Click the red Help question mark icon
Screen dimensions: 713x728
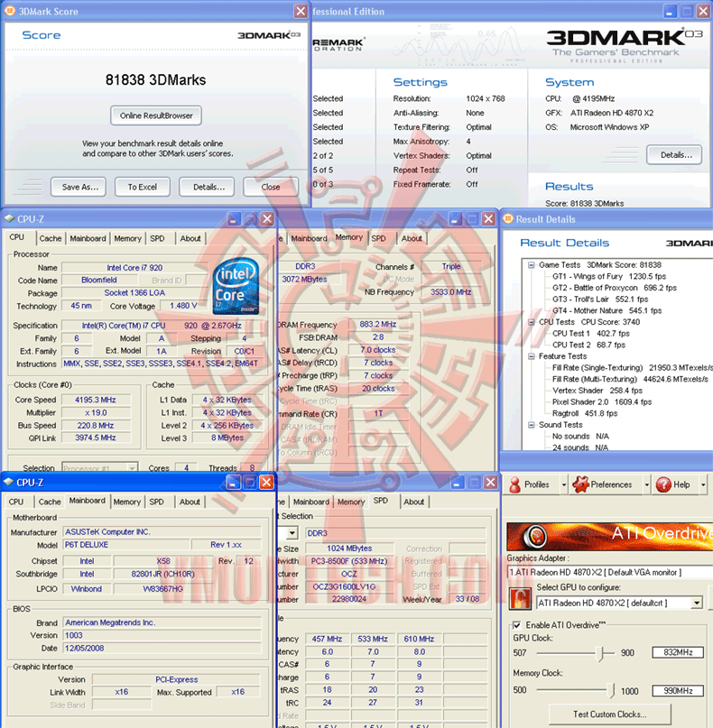pos(663,484)
